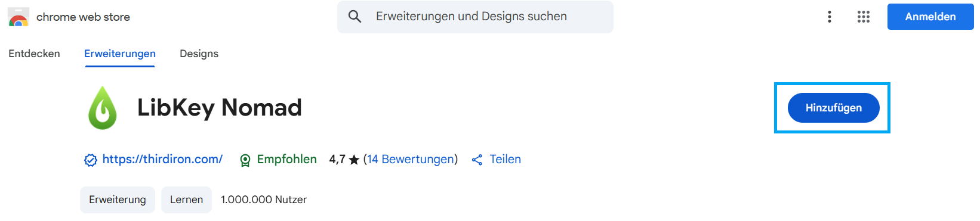Open the three-dot more options menu

(x=829, y=17)
